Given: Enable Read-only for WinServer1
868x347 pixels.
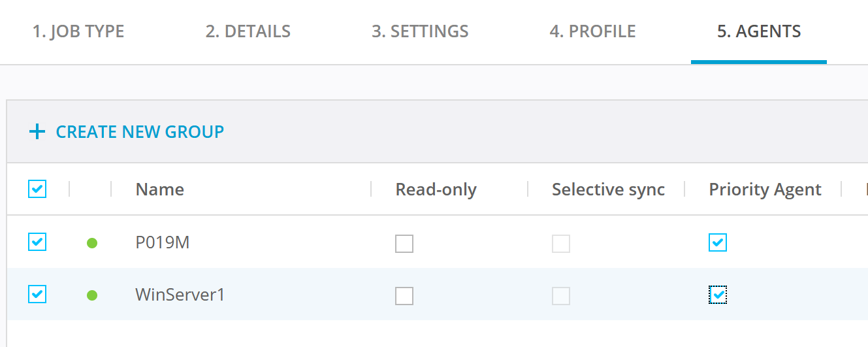Looking at the screenshot, I should click(x=404, y=296).
